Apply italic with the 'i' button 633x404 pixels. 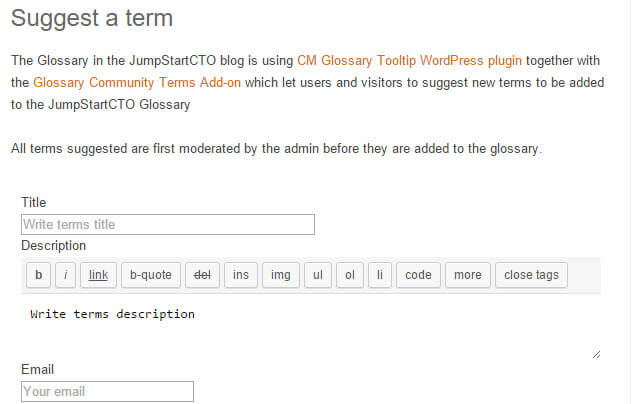click(x=66, y=275)
